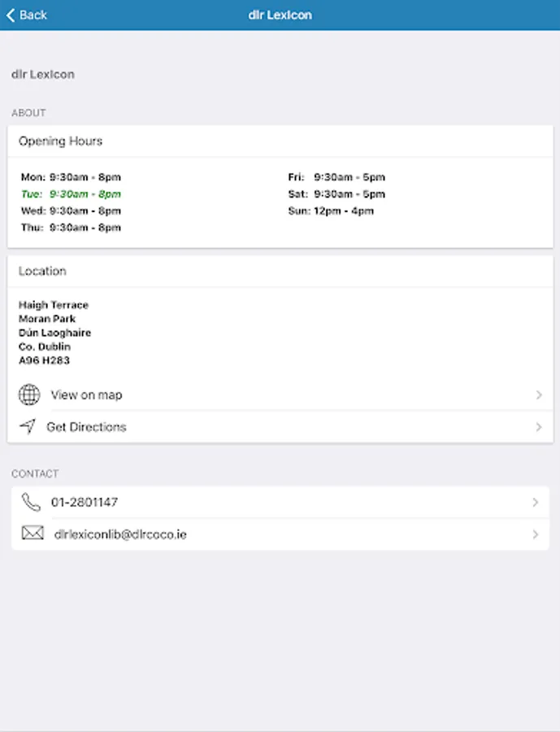Expand the Get Directions row chevron
560x732 pixels.
point(538,427)
